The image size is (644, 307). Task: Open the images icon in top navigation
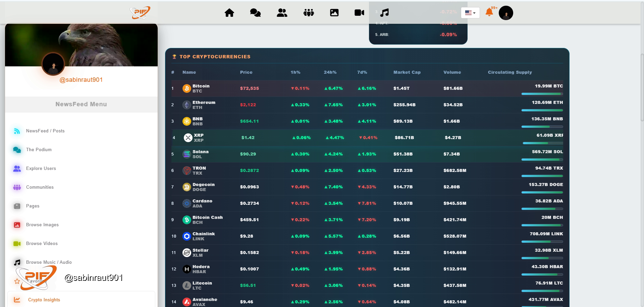[x=334, y=13]
